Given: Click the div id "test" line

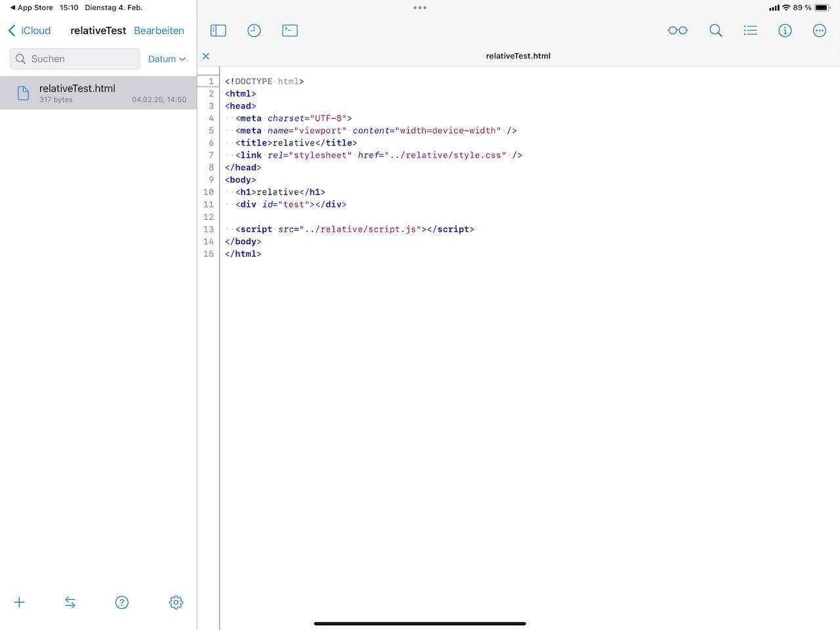Looking at the screenshot, I should tap(291, 204).
